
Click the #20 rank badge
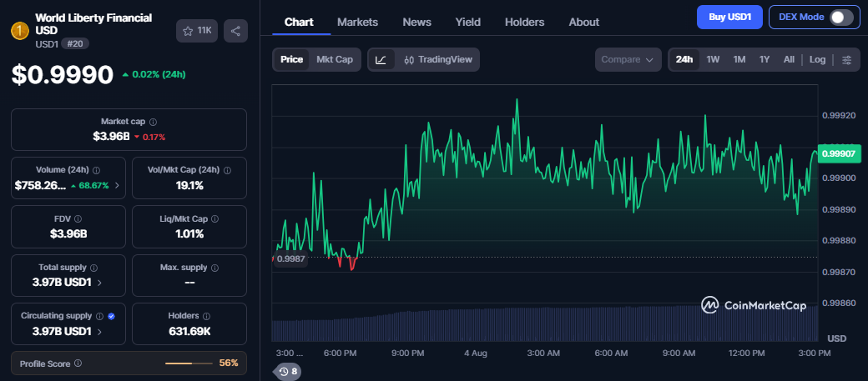[x=75, y=43]
